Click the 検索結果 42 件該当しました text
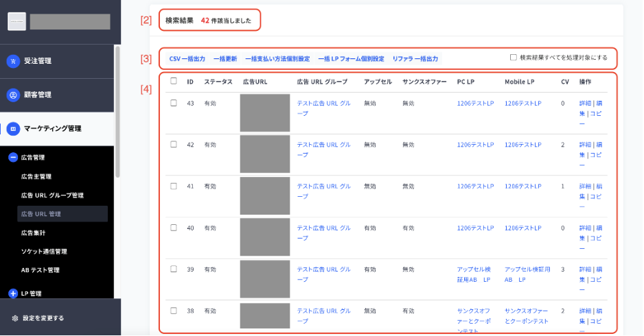Screen dimensions: 644x336 coord(208,21)
